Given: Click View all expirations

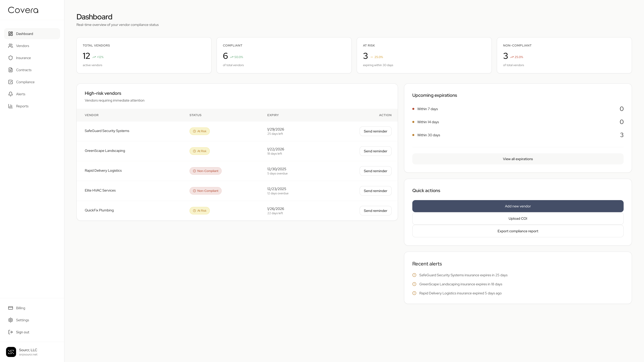Looking at the screenshot, I should click(517, 159).
